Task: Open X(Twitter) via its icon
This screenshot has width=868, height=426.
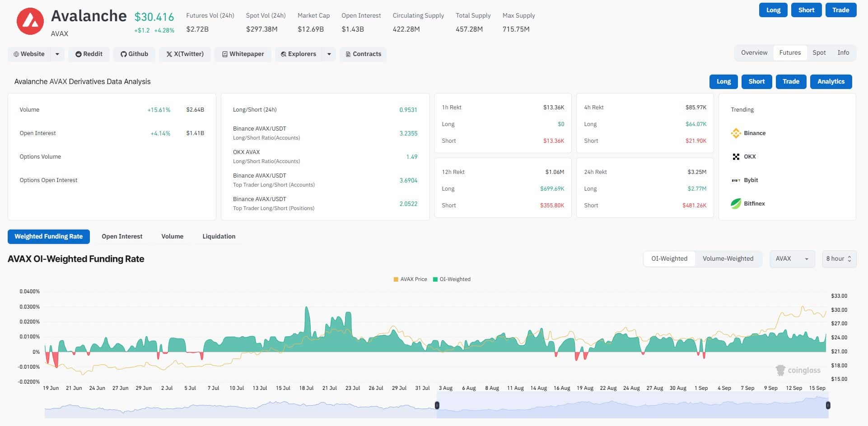Action: pos(170,54)
